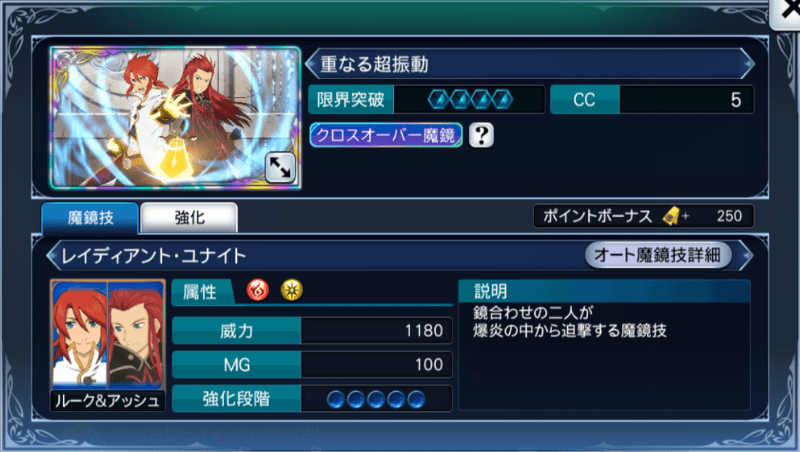Screen dimensions: 800x452
Task: Click the expand artwork arrows icon
Action: 280,167
